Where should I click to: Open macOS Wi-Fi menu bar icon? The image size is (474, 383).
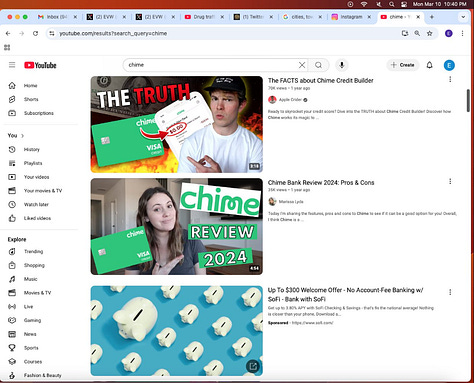364,4
